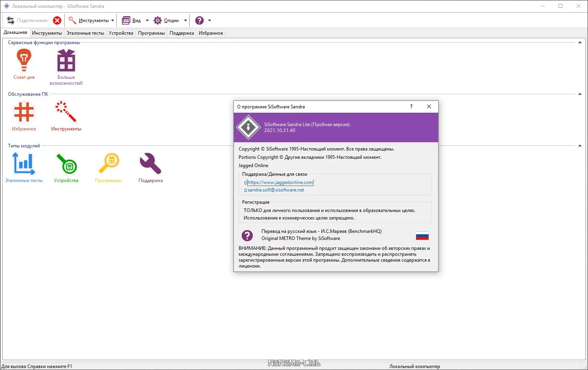The height and width of the screenshot is (370, 588).
Task: Click the Опции gear icon
Action: [158, 20]
